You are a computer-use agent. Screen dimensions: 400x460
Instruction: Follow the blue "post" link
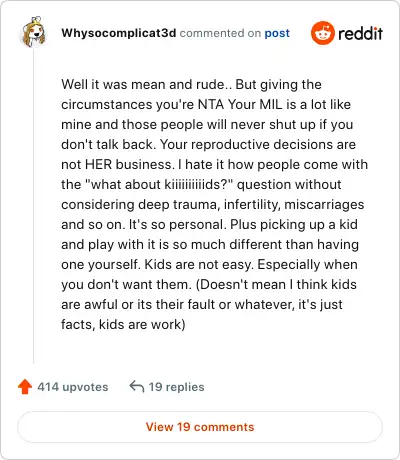point(277,33)
